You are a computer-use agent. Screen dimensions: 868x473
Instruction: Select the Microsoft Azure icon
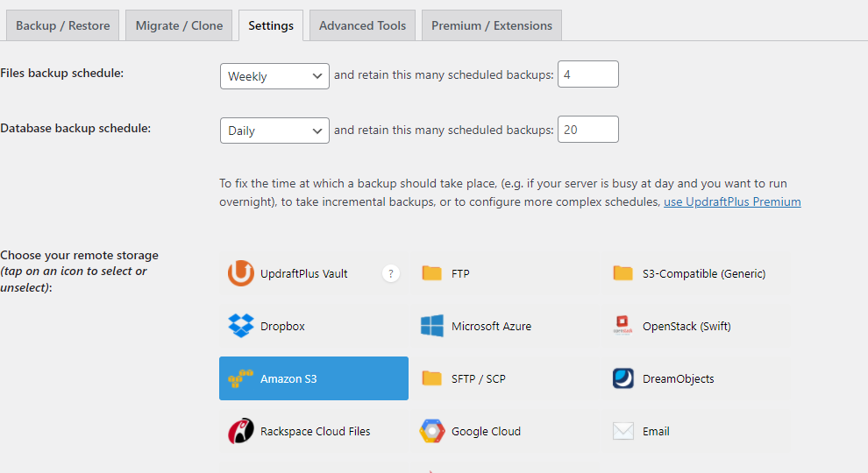pyautogui.click(x=432, y=326)
